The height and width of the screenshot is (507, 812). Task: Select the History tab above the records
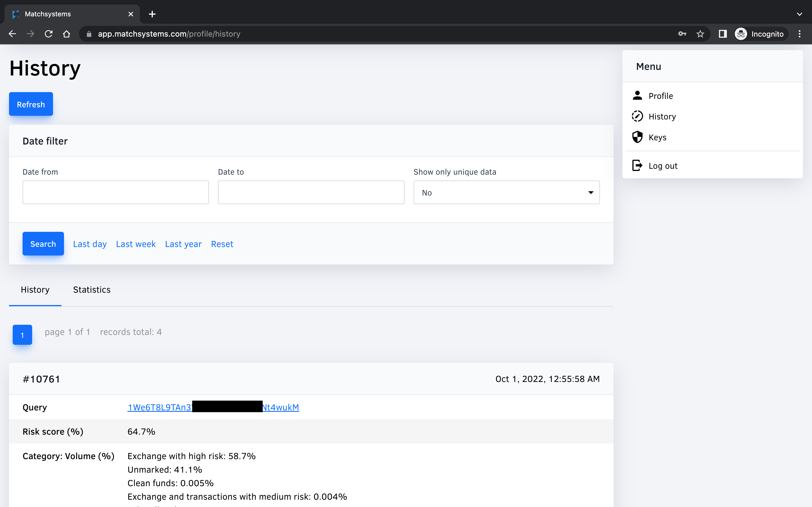35,289
